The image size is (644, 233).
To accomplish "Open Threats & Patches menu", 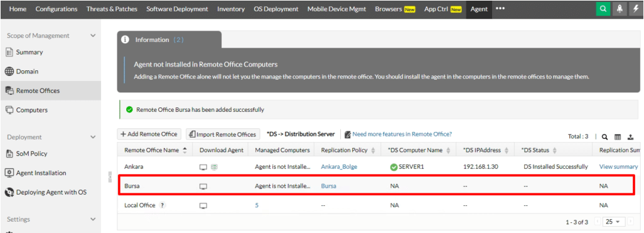I will coord(112,9).
